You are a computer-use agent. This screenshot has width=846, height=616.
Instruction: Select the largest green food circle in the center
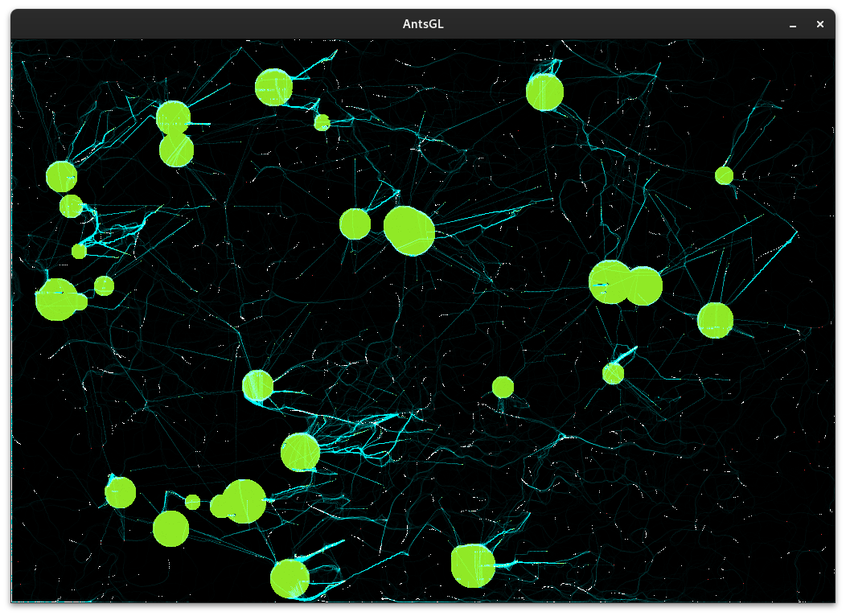(409, 231)
